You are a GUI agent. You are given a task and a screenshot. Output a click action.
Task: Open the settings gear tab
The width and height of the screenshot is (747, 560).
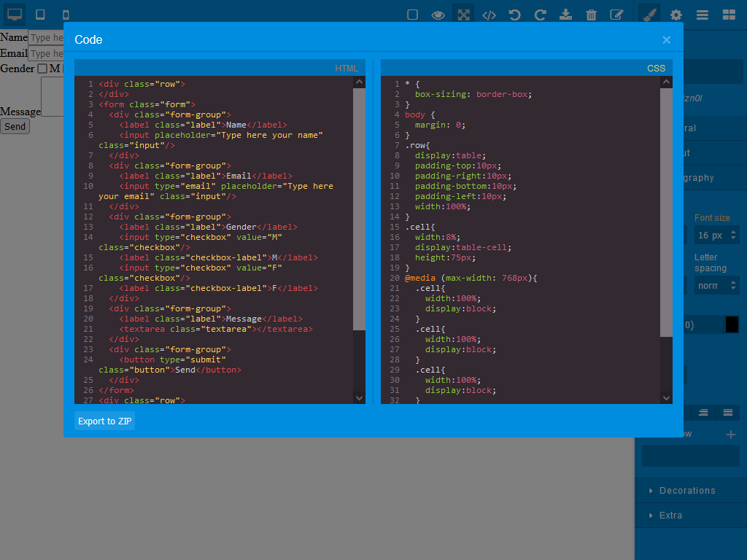(676, 15)
